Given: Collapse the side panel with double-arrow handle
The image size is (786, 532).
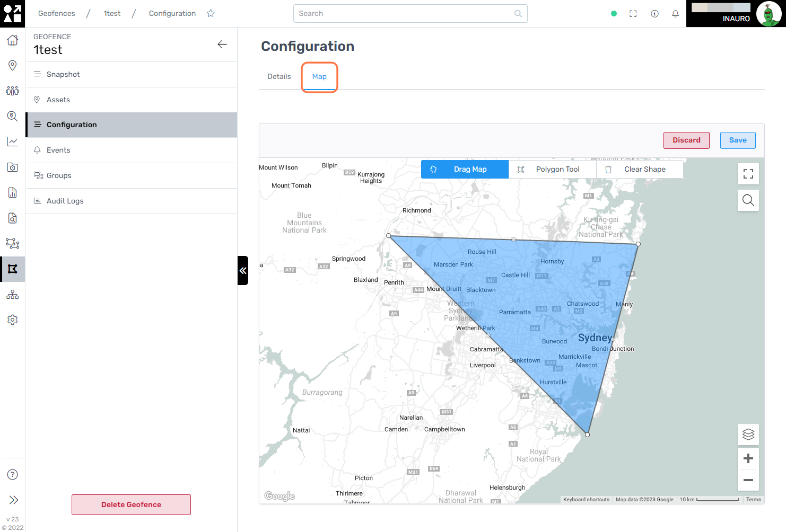Looking at the screenshot, I should coord(243,270).
